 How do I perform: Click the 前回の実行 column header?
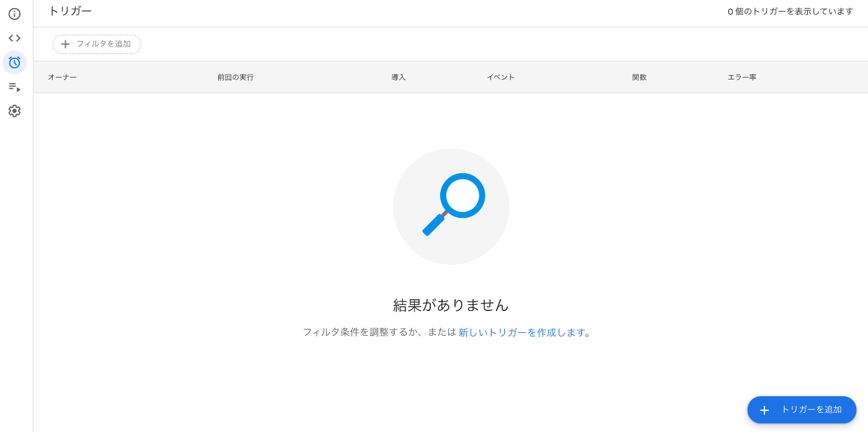tap(236, 77)
